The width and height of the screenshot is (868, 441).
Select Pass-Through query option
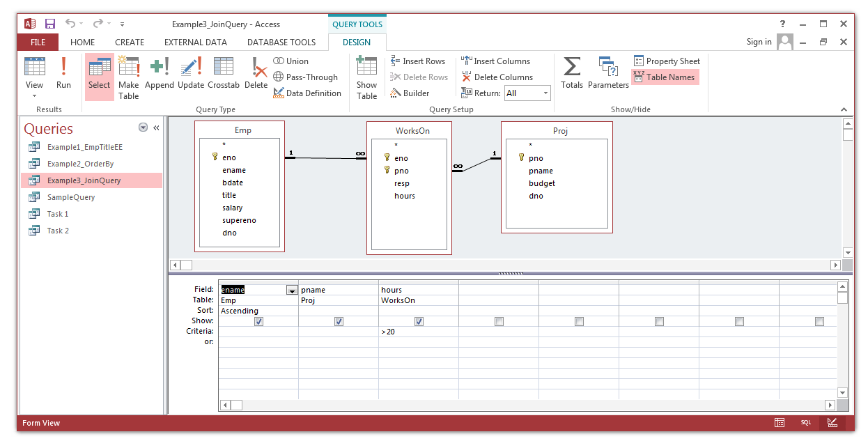point(306,77)
